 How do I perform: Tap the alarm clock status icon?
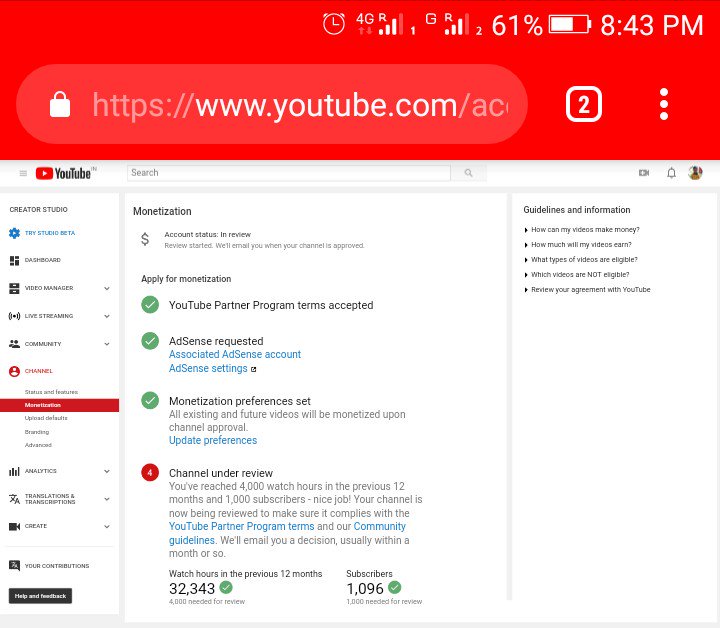[x=334, y=24]
